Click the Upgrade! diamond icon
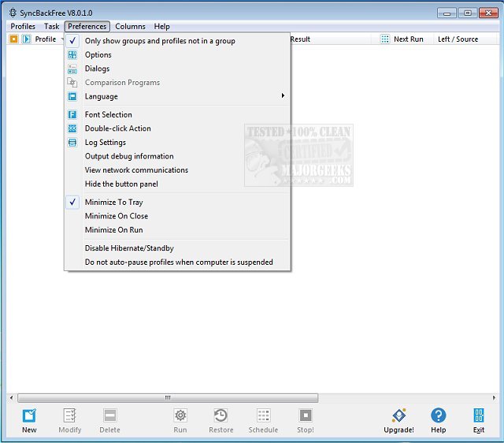504x443 pixels. (x=399, y=415)
